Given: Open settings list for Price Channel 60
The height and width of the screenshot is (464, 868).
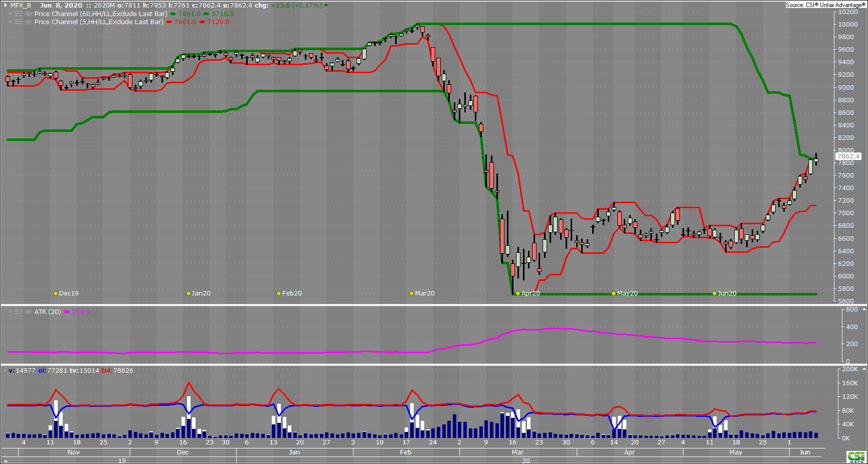Looking at the screenshot, I should (x=19, y=14).
